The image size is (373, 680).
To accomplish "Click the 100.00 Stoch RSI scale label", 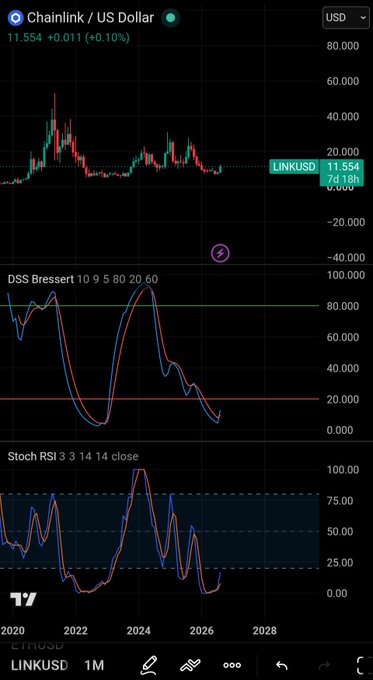I will coord(343,470).
